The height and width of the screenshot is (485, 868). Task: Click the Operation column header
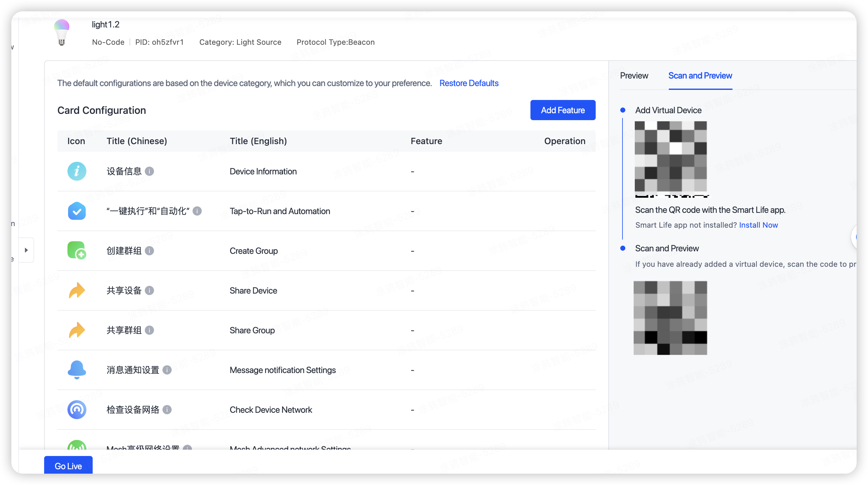click(x=565, y=141)
